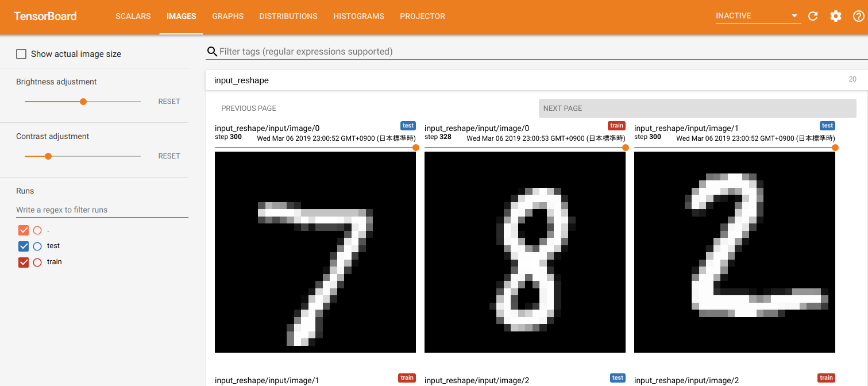Select only the test run radio circle

tap(37, 246)
